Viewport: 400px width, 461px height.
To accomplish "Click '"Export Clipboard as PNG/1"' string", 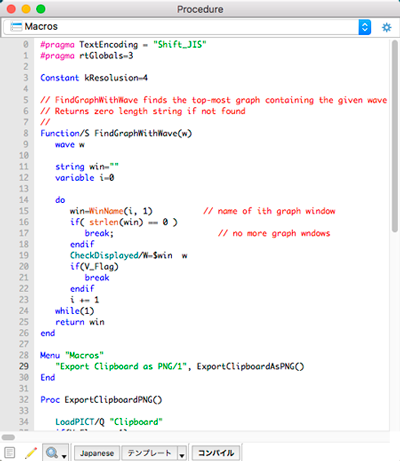I will (x=121, y=366).
